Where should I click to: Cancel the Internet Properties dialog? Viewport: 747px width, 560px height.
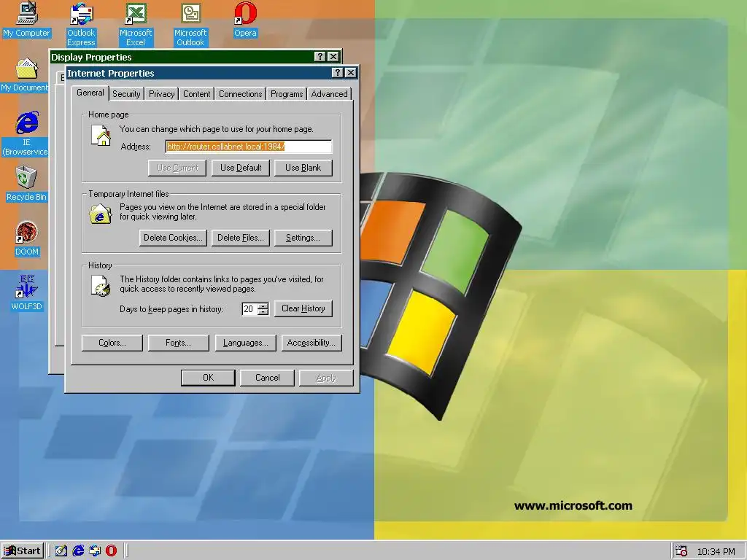tap(267, 378)
